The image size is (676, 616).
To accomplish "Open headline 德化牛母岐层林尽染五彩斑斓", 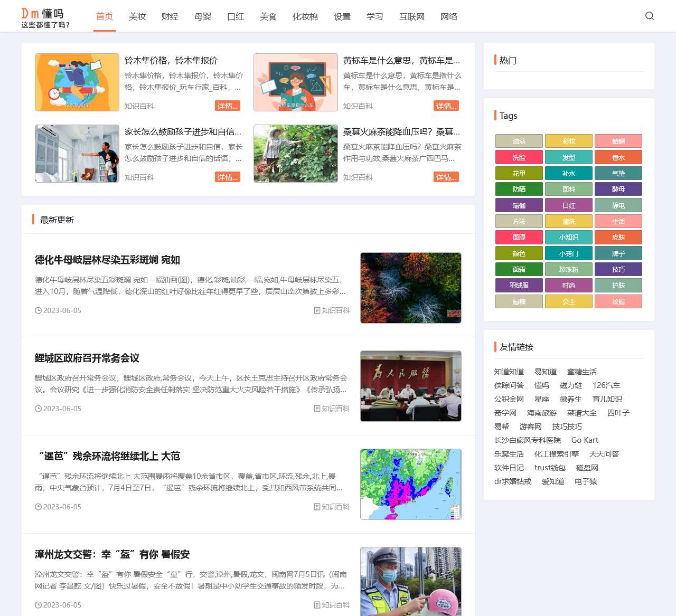I will point(106,260).
